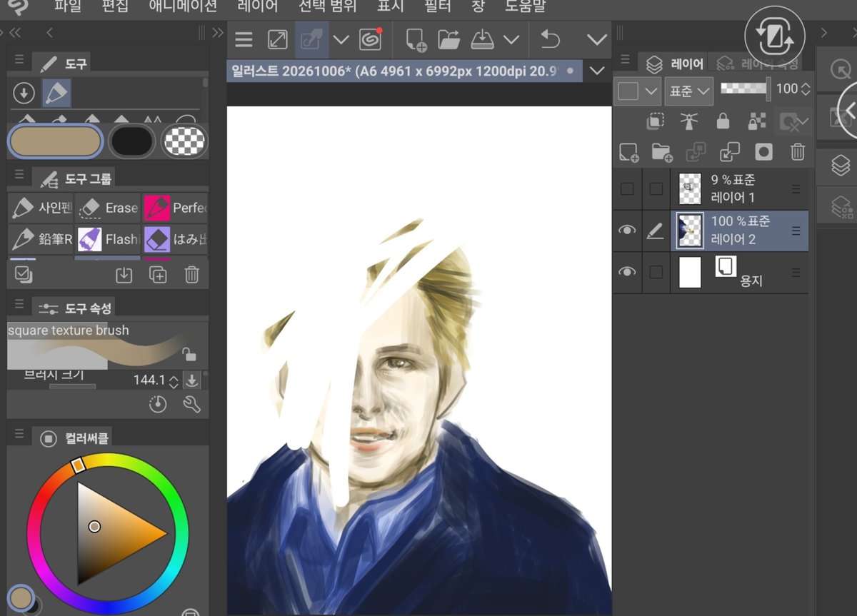This screenshot has height=616, width=857.
Task: Select the black sub color swatch
Action: point(131,141)
